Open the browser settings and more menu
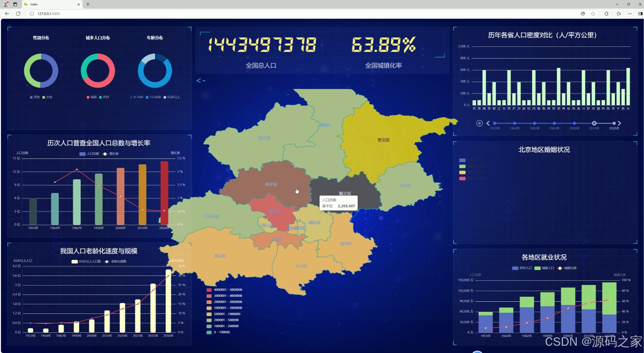This screenshot has width=644, height=353. point(630,14)
